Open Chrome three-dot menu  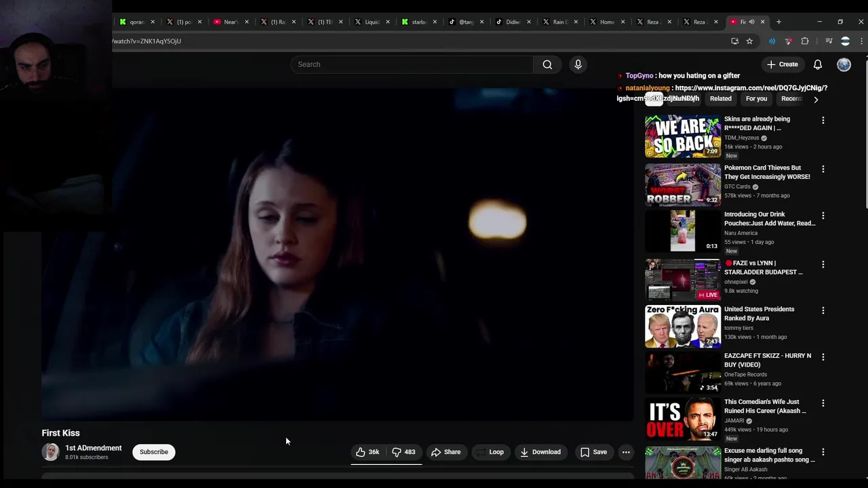click(x=861, y=41)
